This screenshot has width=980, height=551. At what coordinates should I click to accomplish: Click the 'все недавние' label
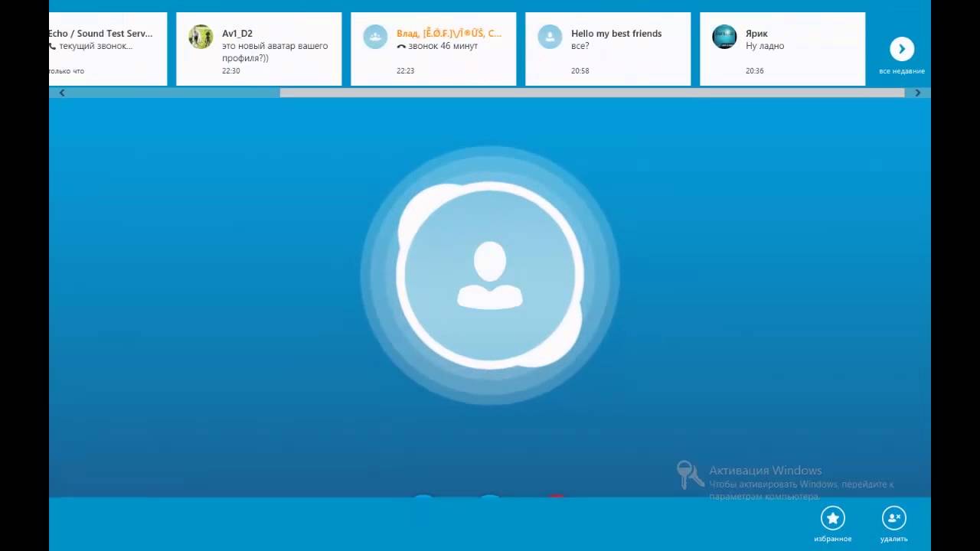[x=902, y=71]
